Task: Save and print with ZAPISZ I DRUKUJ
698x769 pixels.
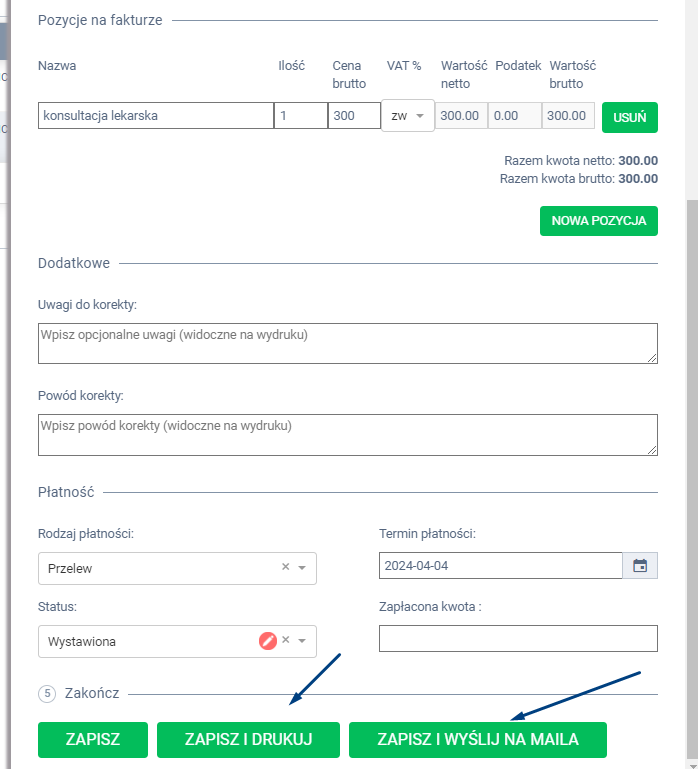Action: point(248,740)
